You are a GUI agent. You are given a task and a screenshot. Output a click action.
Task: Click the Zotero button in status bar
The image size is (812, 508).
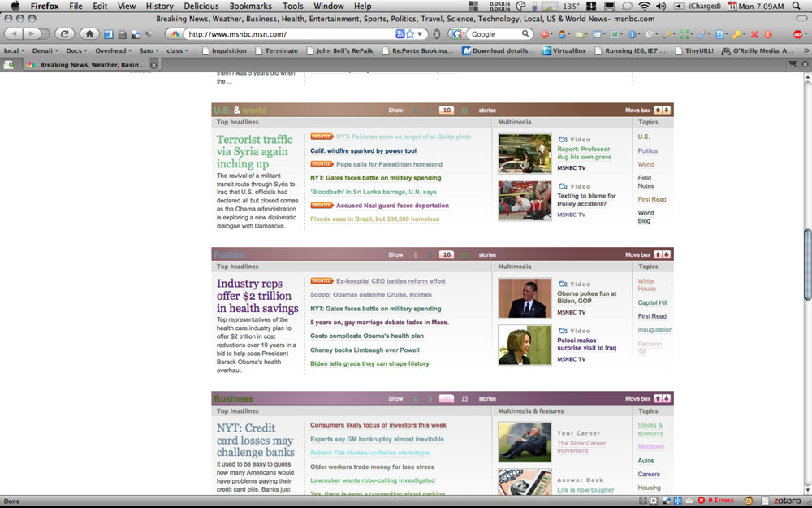[x=787, y=501]
